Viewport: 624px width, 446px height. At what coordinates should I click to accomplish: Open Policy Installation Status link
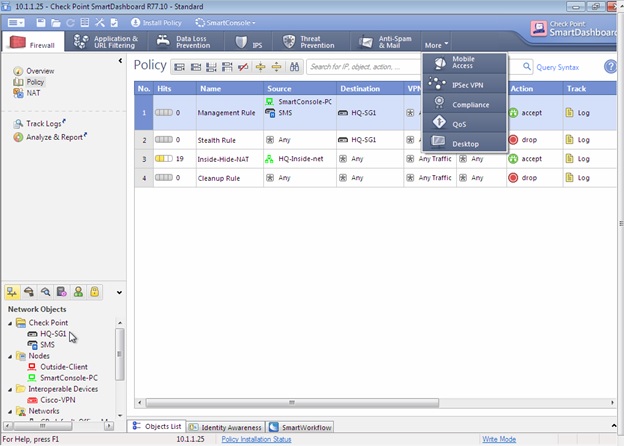256,439
